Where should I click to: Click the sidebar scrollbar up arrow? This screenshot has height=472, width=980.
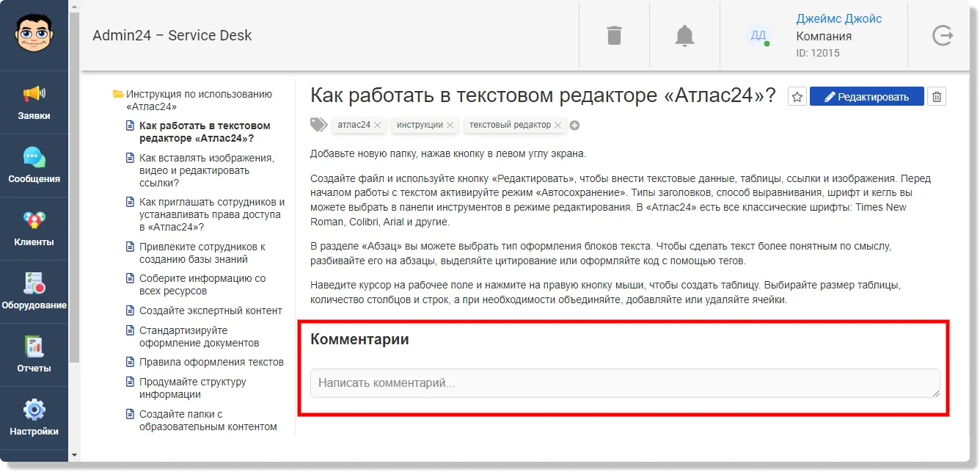pyautogui.click(x=74, y=6)
